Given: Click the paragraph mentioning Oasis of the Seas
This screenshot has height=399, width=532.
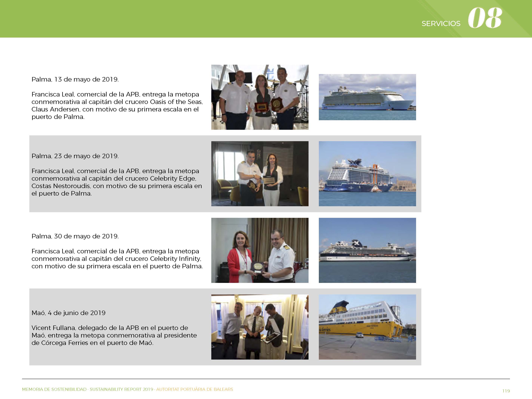Looking at the screenshot, I should pos(117,106).
